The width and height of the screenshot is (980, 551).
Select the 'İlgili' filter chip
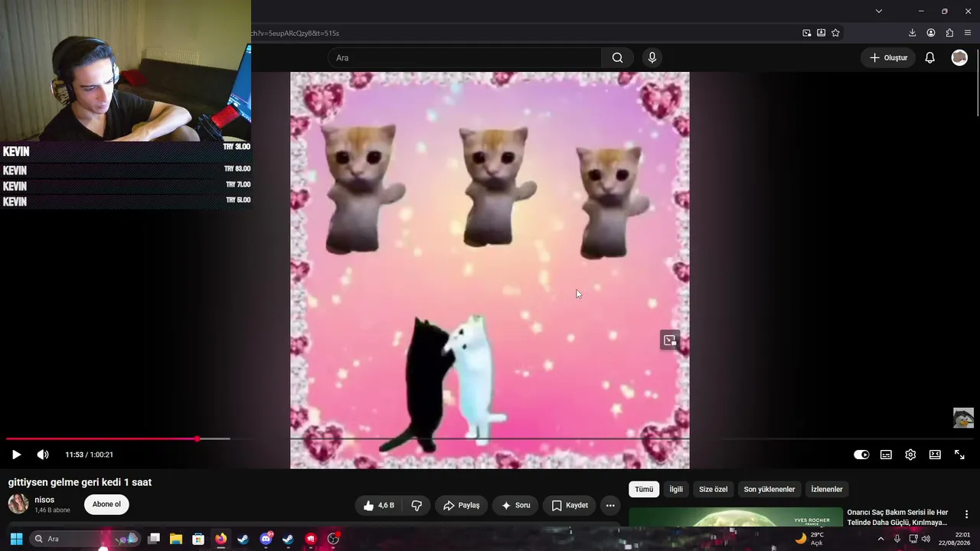click(676, 489)
